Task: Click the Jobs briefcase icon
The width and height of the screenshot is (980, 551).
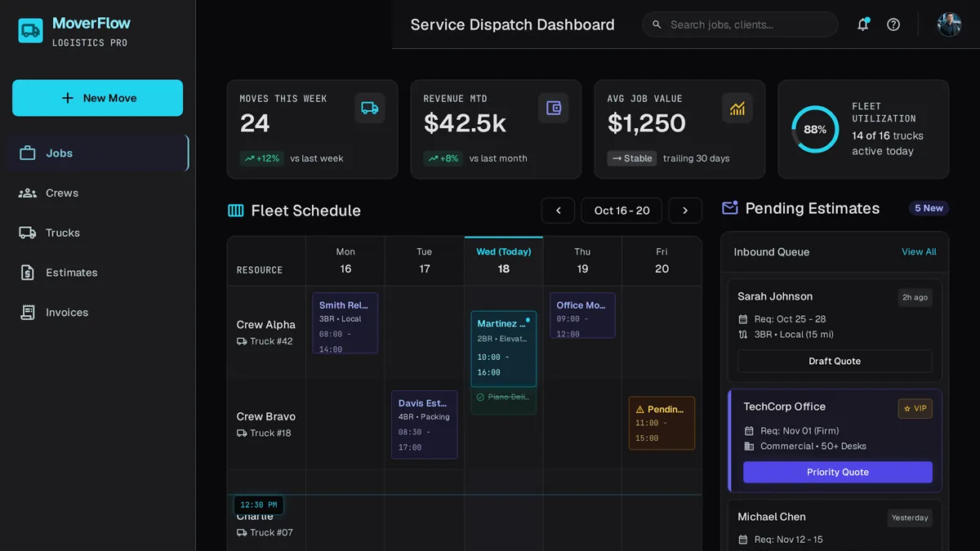Action: 28,153
